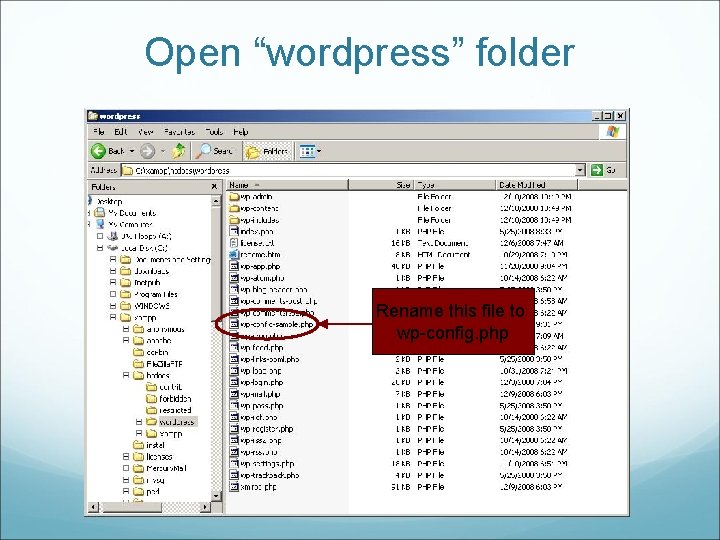Viewport: 720px width, 540px height.
Task: Go up one folder level
Action: tap(179, 151)
